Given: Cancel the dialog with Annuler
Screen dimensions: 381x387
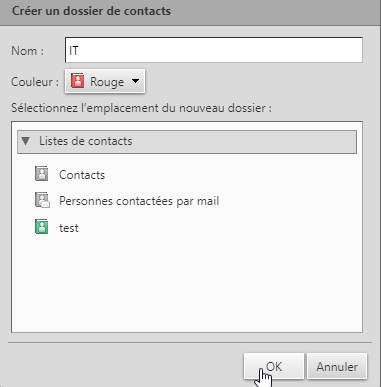Looking at the screenshot, I should (337, 366).
